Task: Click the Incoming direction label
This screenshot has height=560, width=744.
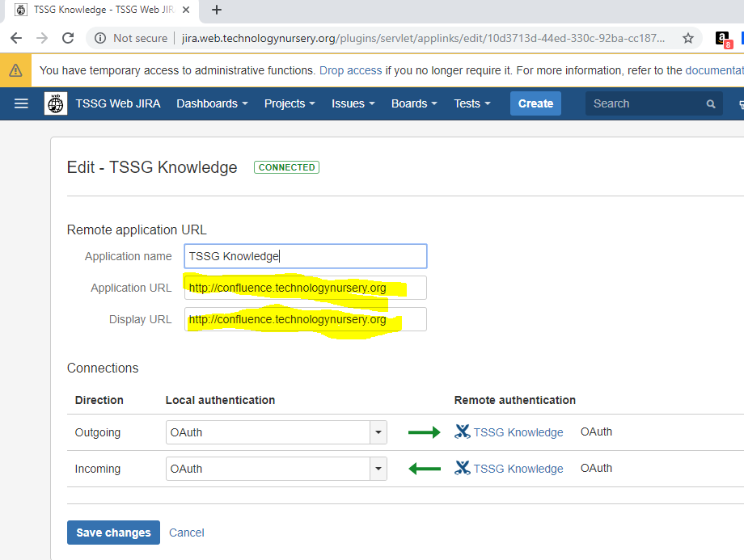Action: [98, 469]
